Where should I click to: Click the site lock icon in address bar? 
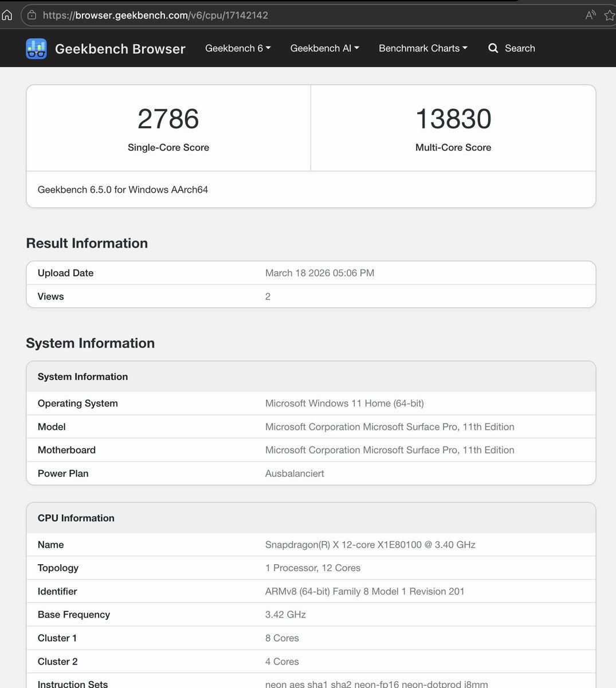[32, 15]
